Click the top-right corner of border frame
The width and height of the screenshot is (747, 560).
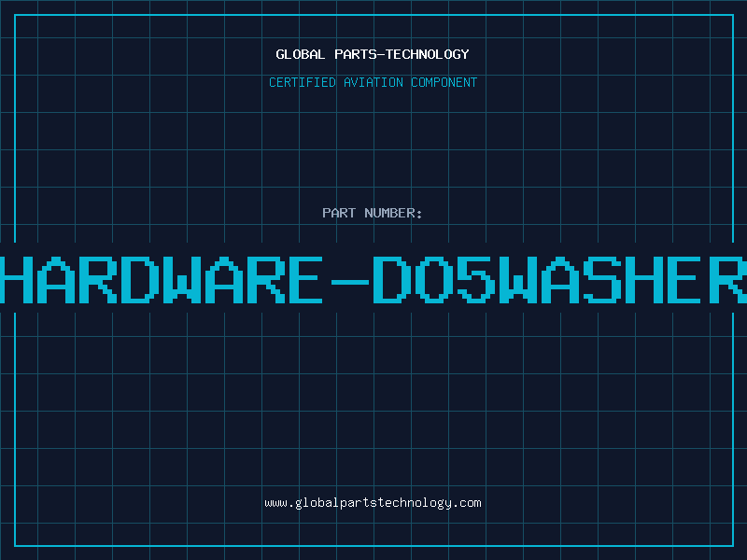733,14
